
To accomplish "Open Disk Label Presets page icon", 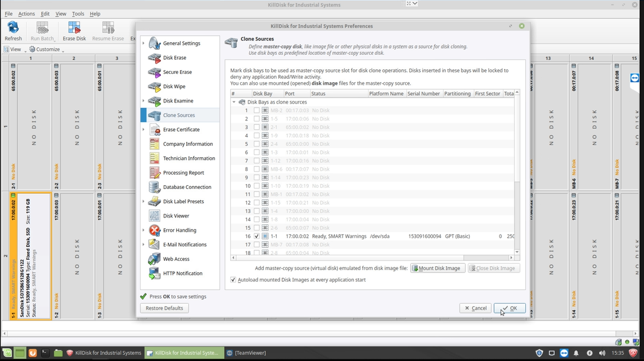I will (x=154, y=202).
